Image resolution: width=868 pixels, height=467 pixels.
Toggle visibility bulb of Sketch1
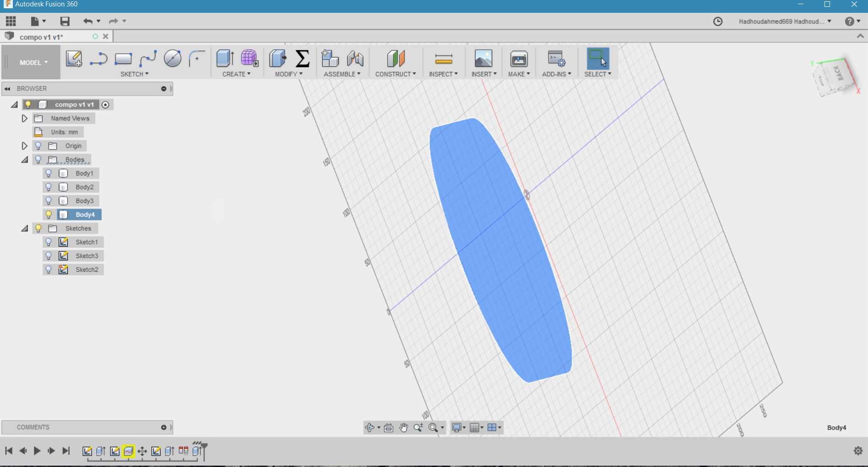tap(49, 242)
